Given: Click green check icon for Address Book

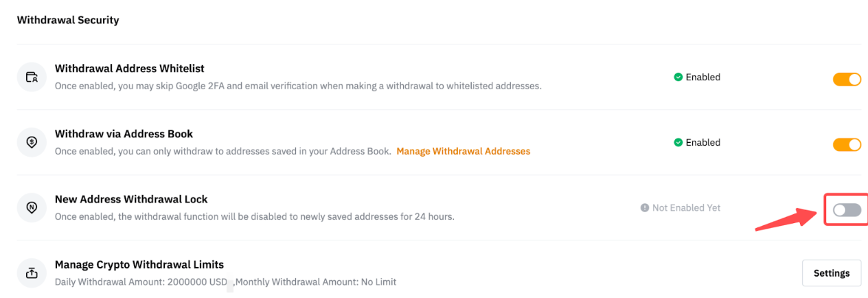Looking at the screenshot, I should point(678,143).
